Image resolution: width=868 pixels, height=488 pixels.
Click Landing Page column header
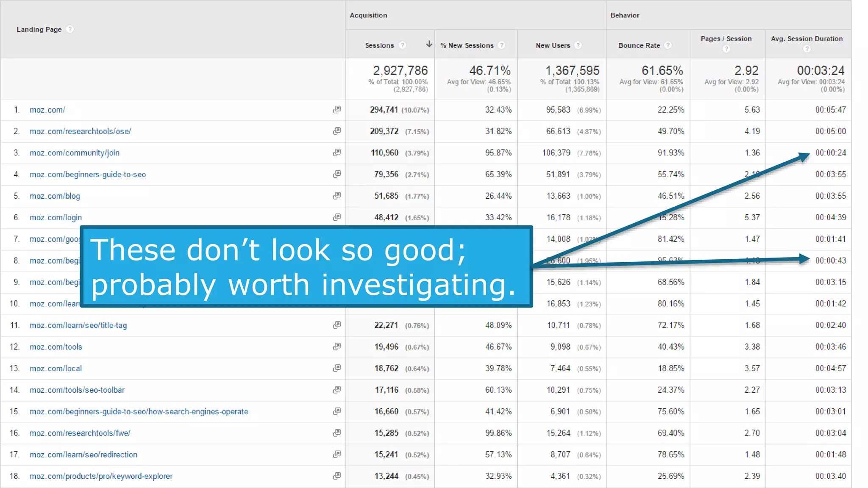click(x=39, y=29)
